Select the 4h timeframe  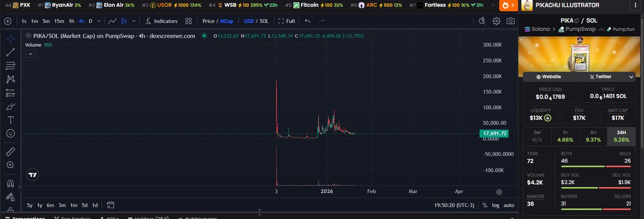click(x=81, y=21)
